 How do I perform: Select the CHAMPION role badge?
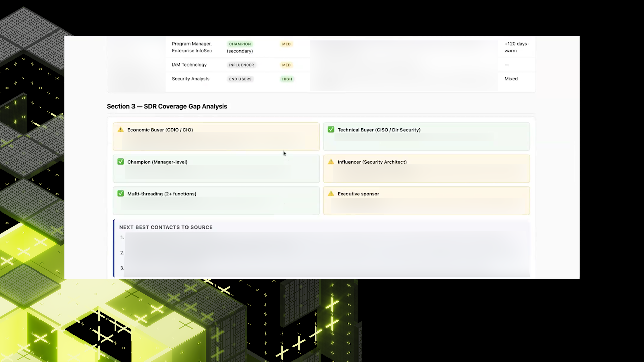(x=240, y=44)
